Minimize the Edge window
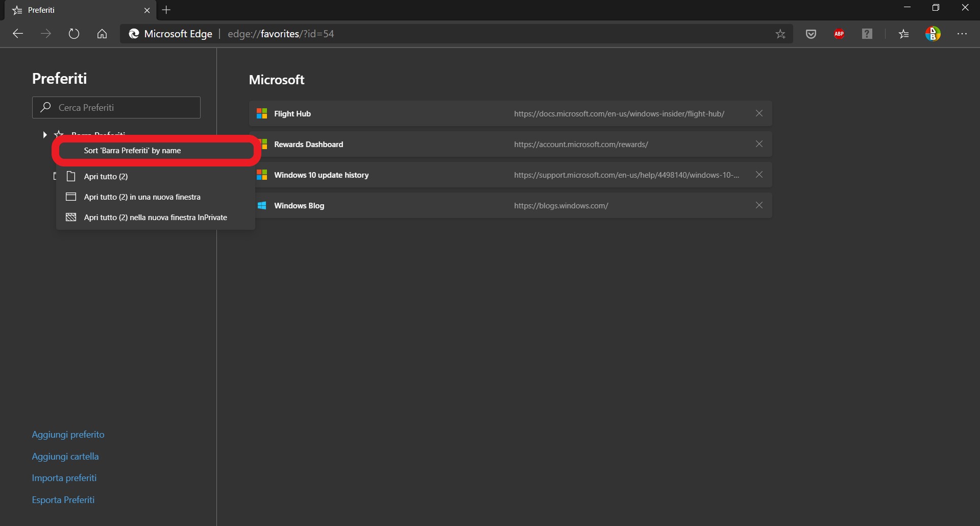This screenshot has width=980, height=526. pyautogui.click(x=907, y=8)
